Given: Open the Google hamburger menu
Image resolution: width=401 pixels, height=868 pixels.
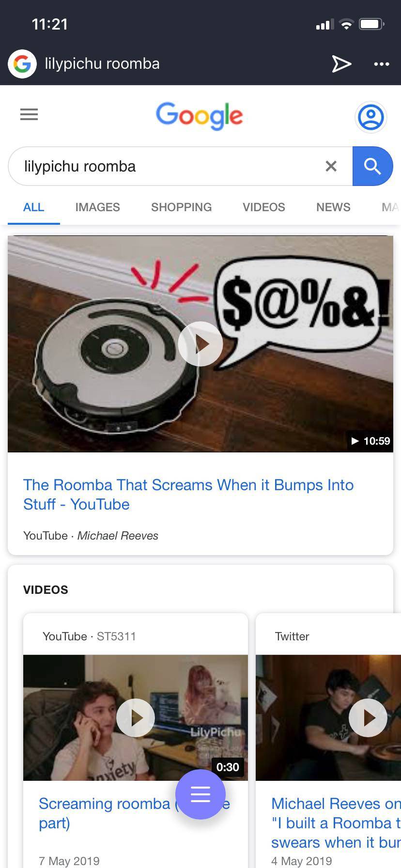Looking at the screenshot, I should point(29,114).
